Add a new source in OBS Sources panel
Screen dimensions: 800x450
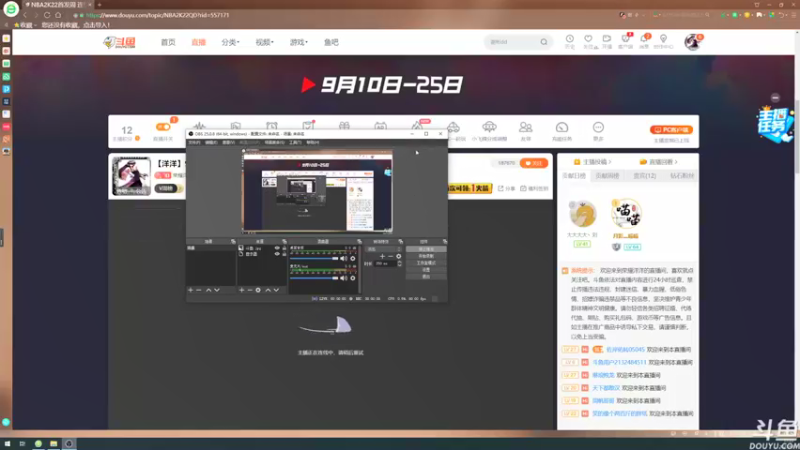[241, 290]
